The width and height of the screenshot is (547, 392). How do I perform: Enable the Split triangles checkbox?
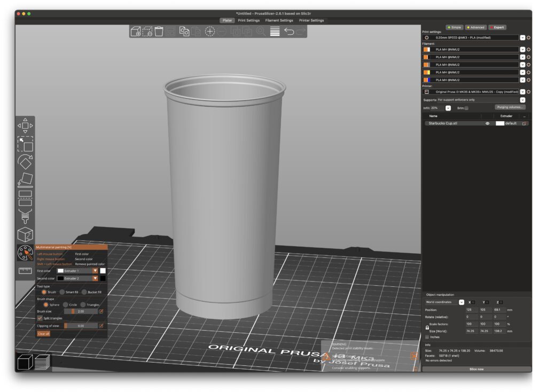(40, 318)
